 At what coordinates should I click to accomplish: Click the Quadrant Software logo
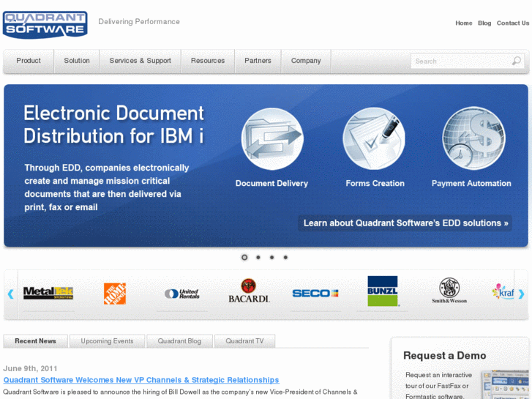coord(45,24)
